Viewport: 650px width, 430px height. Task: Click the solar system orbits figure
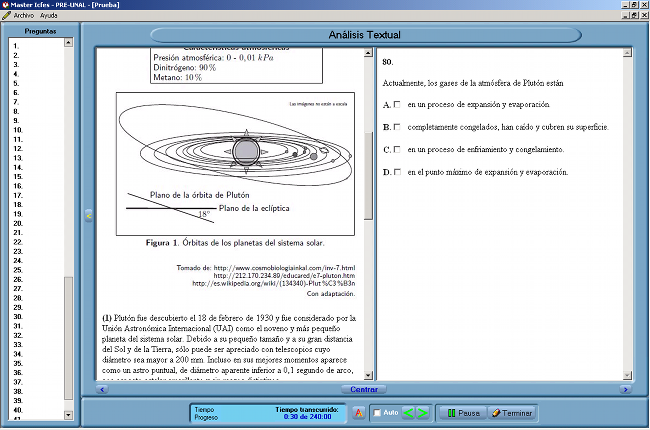(x=235, y=164)
